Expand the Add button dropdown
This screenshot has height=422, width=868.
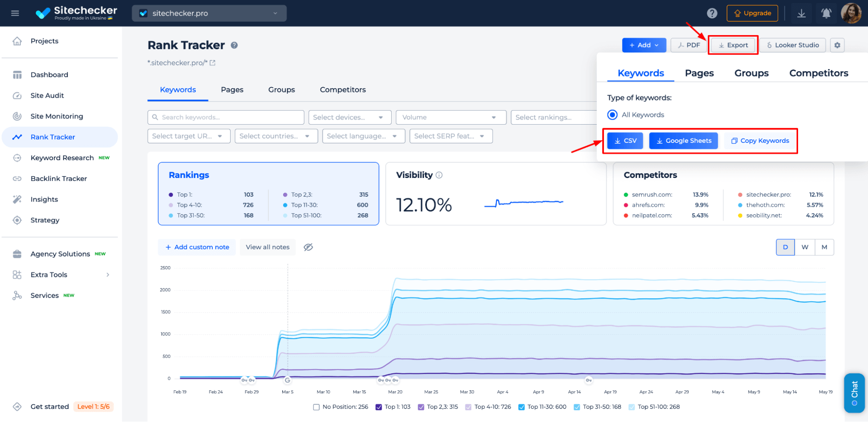click(644, 45)
